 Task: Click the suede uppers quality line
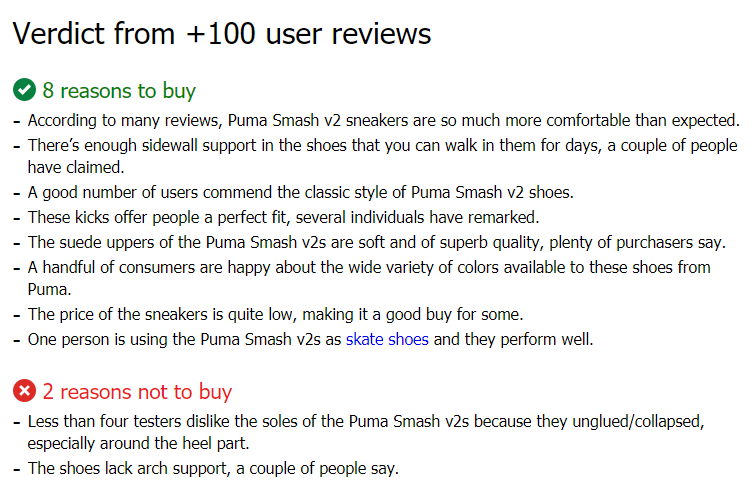(x=377, y=243)
